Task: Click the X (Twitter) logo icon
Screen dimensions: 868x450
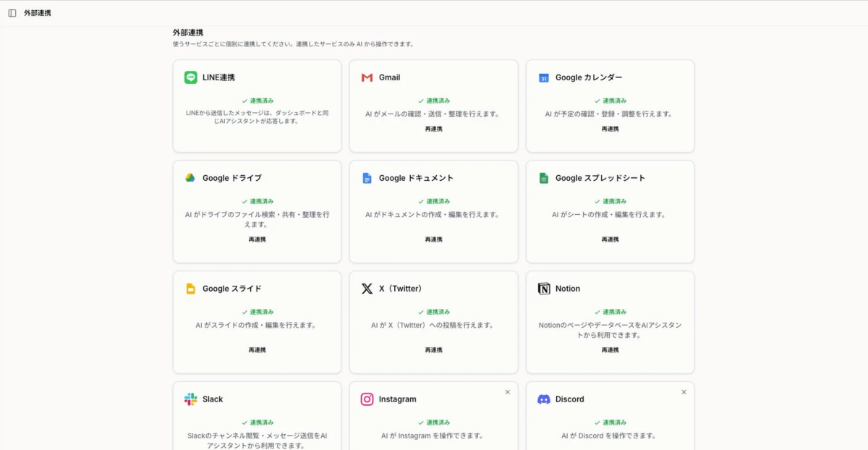Action: (367, 289)
